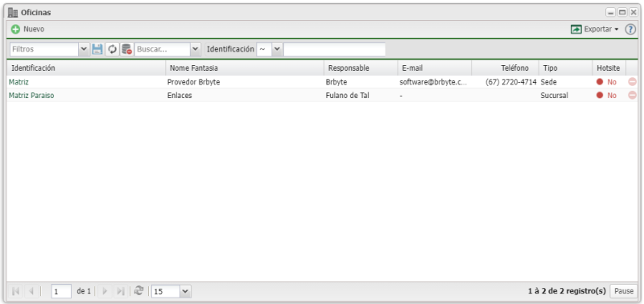
Task: Click the delete filter database icon
Action: click(126, 49)
